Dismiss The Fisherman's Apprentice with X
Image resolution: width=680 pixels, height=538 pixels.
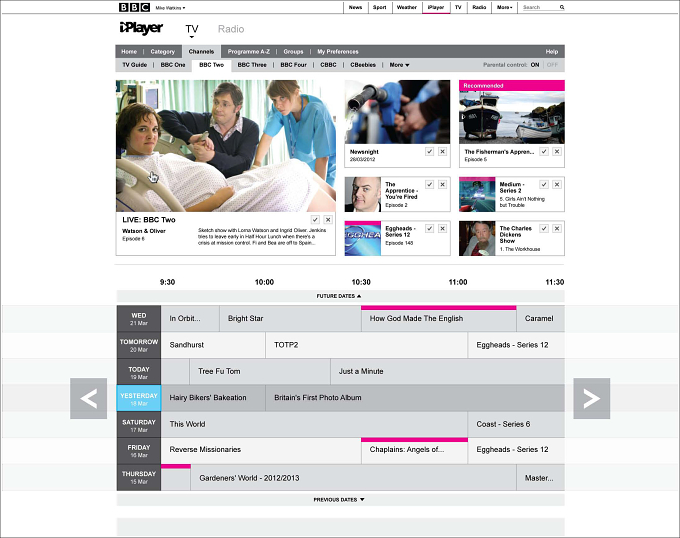click(557, 152)
